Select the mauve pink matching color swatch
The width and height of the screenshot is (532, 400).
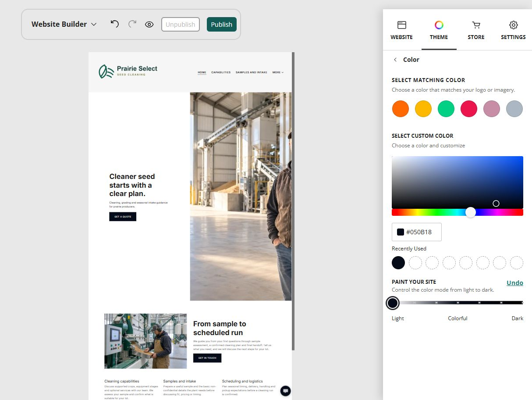click(x=492, y=109)
